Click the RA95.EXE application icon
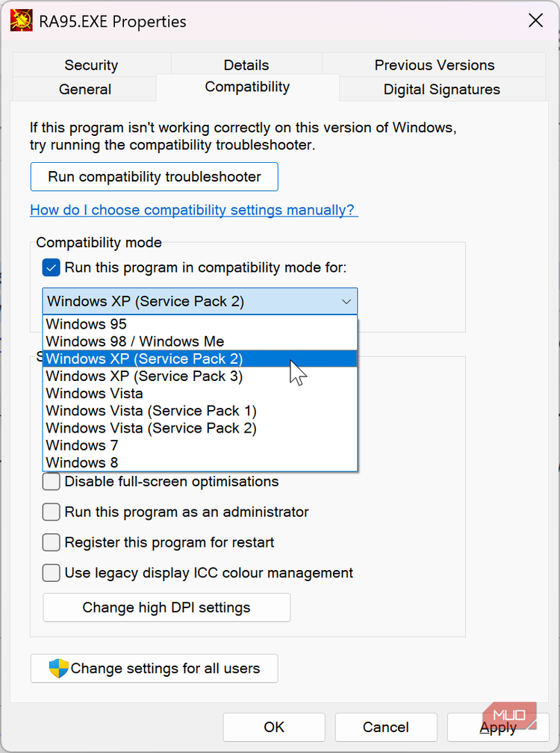This screenshot has height=753, width=560. 21,20
